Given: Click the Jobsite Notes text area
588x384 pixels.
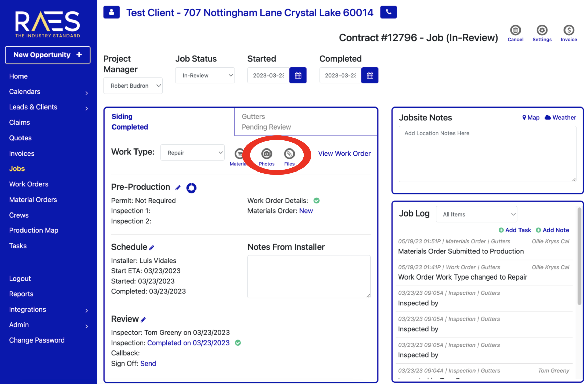Looking at the screenshot, I should point(487,154).
